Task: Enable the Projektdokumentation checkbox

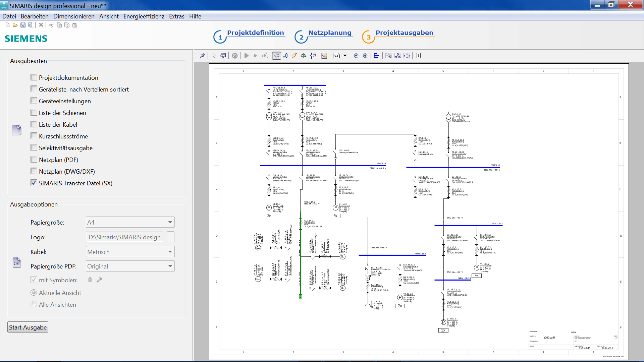Action: click(x=34, y=77)
